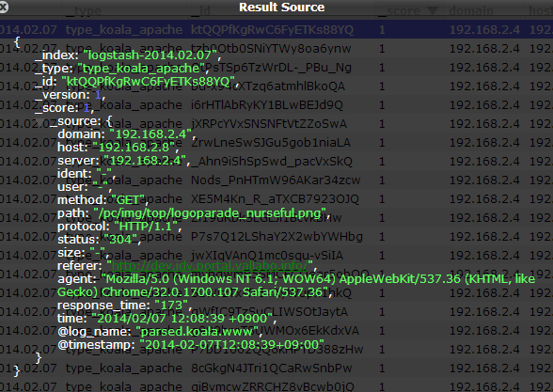Click the agent string starting Mozilla/5.0
The height and width of the screenshot is (392, 553).
coord(296,286)
